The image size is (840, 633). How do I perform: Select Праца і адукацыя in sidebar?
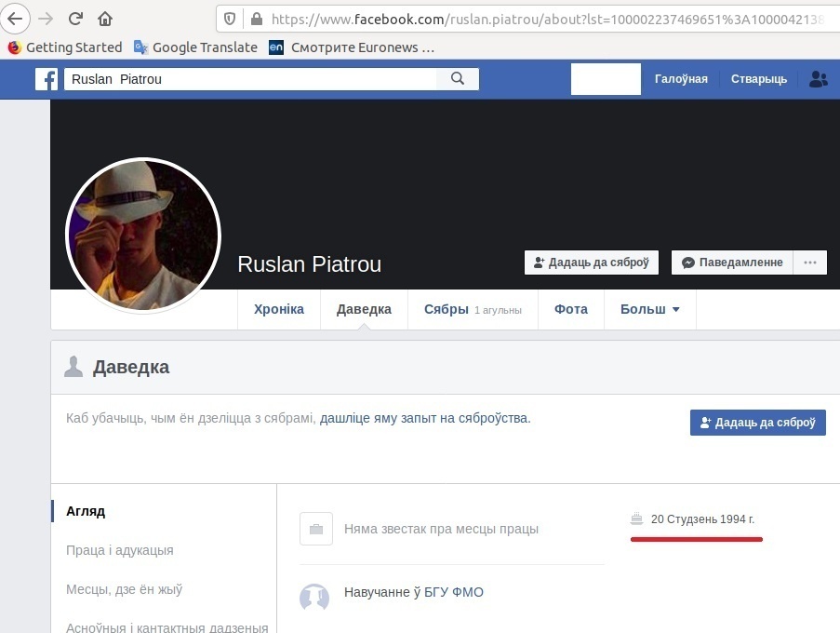pyautogui.click(x=119, y=550)
